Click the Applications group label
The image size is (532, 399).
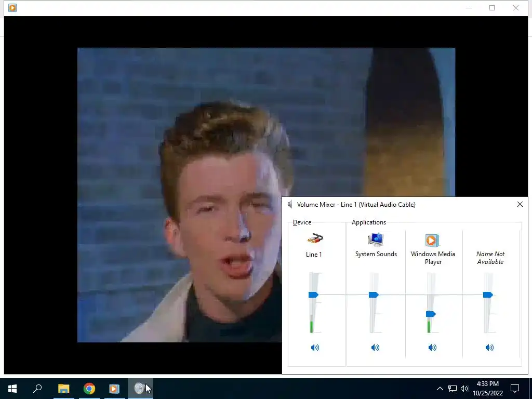369,222
